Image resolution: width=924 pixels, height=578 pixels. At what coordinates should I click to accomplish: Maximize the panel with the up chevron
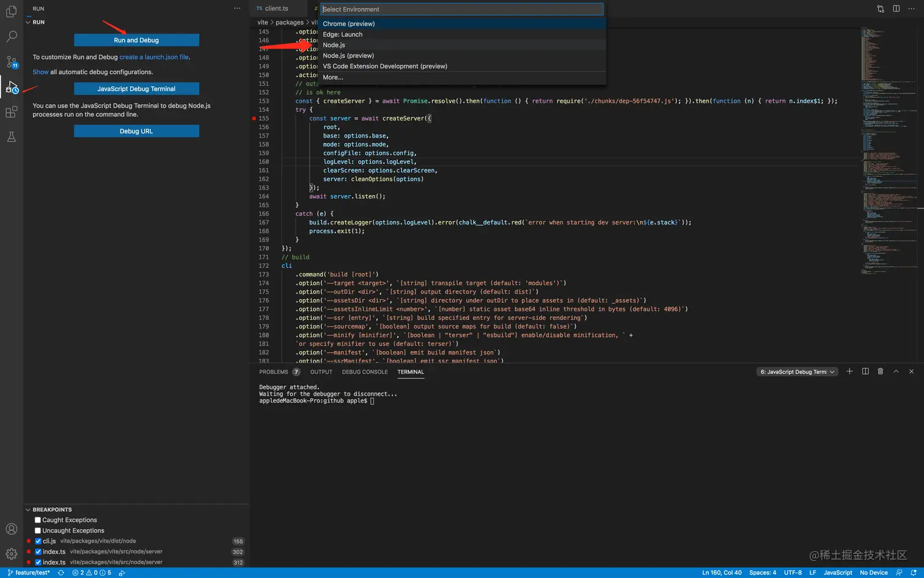point(896,371)
